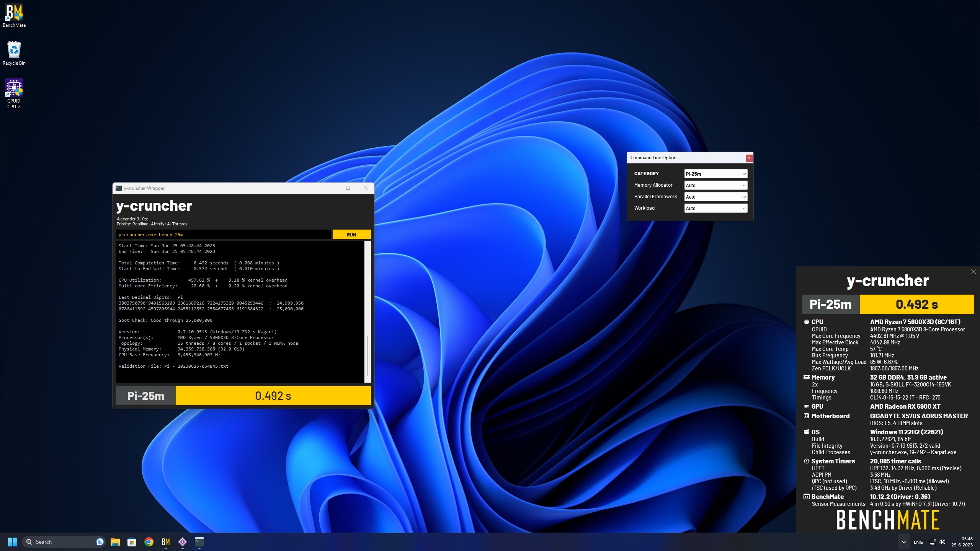The image size is (980, 551).
Task: Click the BenchMate code icon in overlay
Action: (806, 497)
